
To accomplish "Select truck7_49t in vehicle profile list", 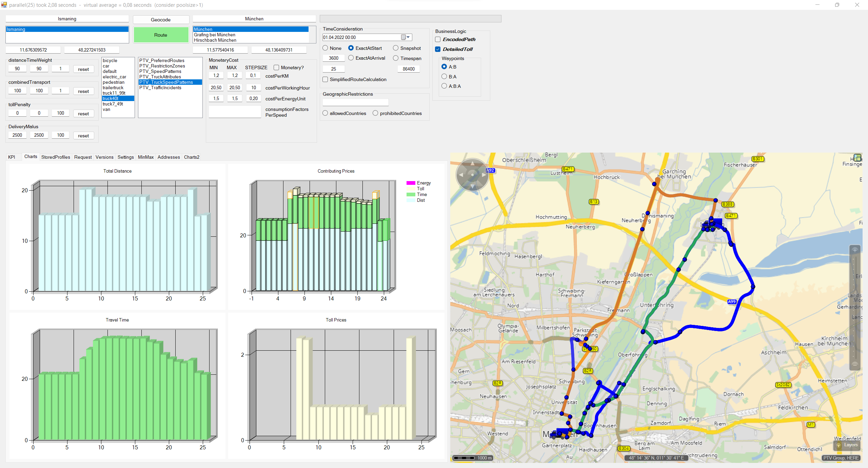I will tap(113, 104).
